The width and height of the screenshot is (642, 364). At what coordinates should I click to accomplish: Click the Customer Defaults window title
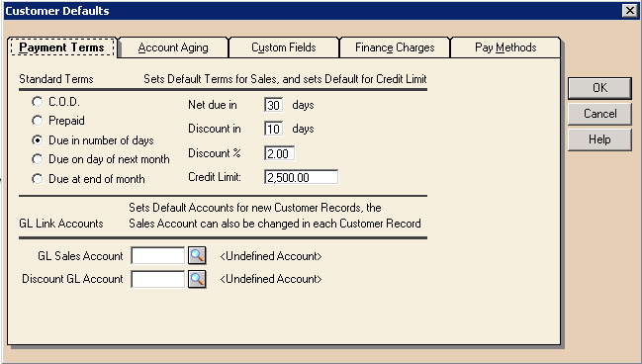(x=57, y=11)
